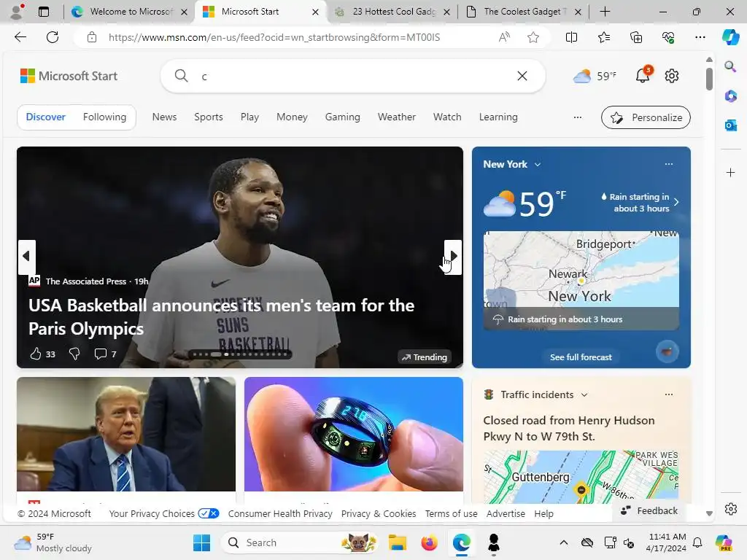This screenshot has width=747, height=560.
Task: Add a sidebar app with plus
Action: [x=730, y=172]
